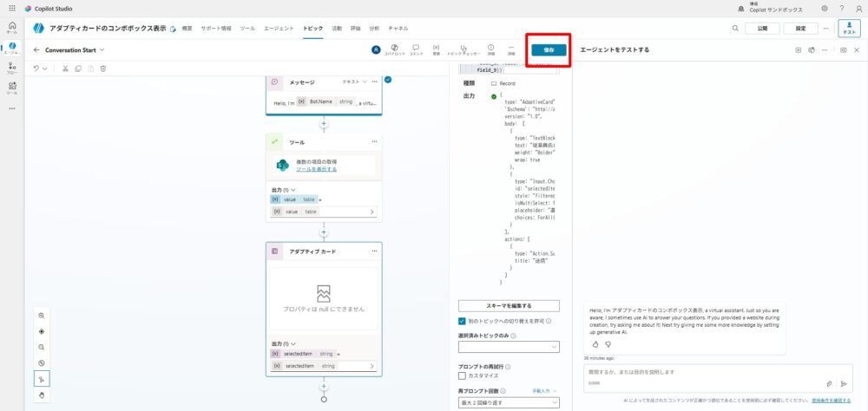The height and width of the screenshot is (411, 868).
Task: Click the 保存 (Save) button
Action: pos(549,50)
